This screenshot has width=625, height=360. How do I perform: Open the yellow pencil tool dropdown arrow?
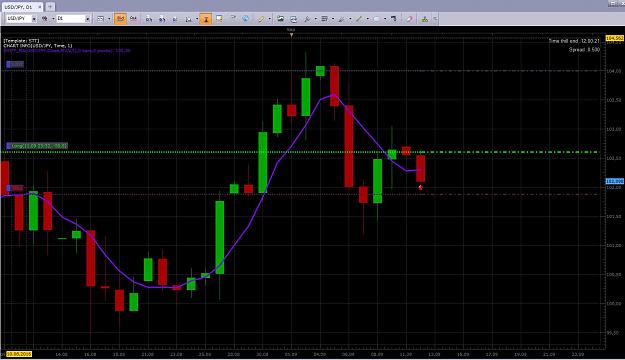(269, 19)
